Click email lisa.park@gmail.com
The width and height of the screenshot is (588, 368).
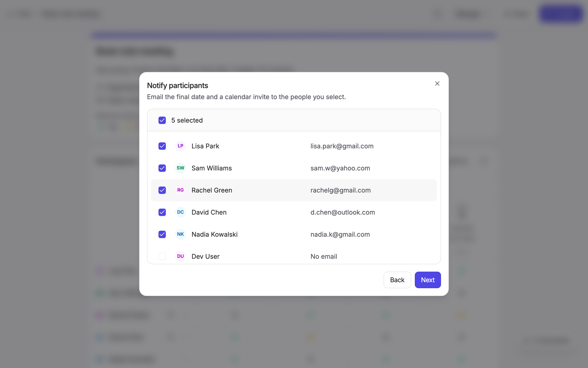pos(342,146)
